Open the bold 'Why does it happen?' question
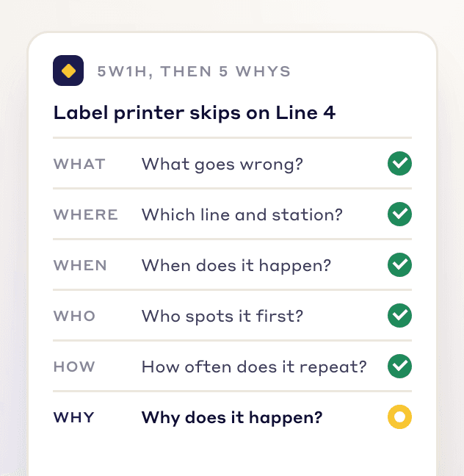The height and width of the screenshot is (476, 464). pos(232,418)
